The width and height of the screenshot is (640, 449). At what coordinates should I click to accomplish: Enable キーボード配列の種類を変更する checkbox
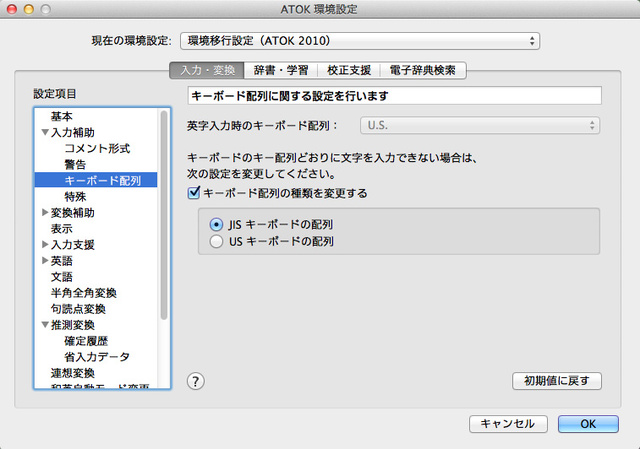pos(194,193)
